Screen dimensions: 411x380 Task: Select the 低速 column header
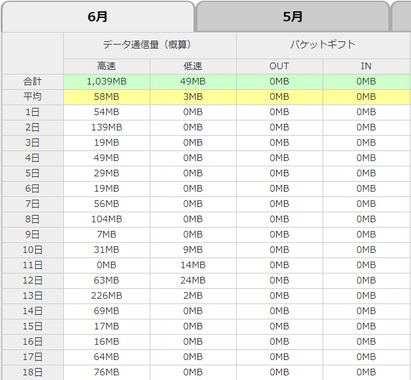click(193, 66)
